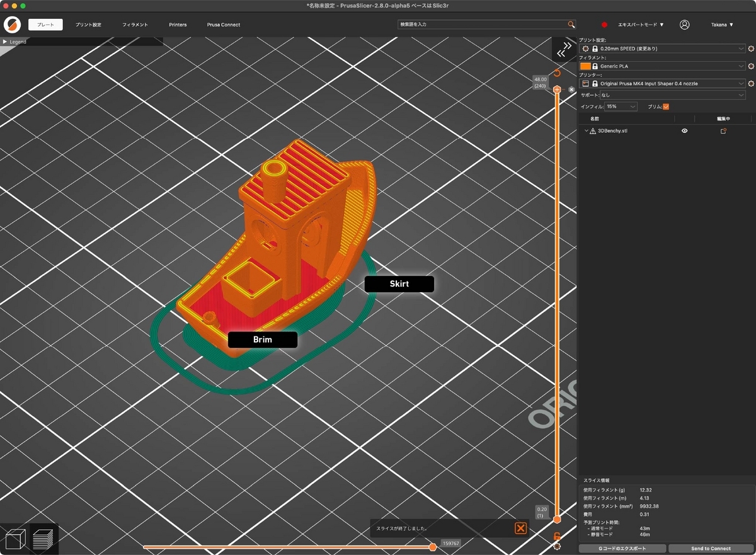Screen dimensions: 756x555
Task: Click the 46m stealth mode time
Action: tap(644, 534)
